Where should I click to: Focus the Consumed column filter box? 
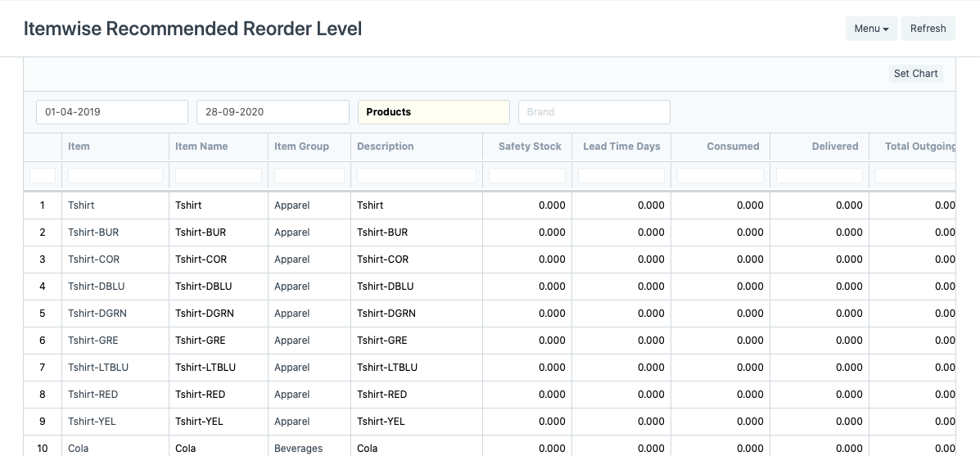(720, 175)
